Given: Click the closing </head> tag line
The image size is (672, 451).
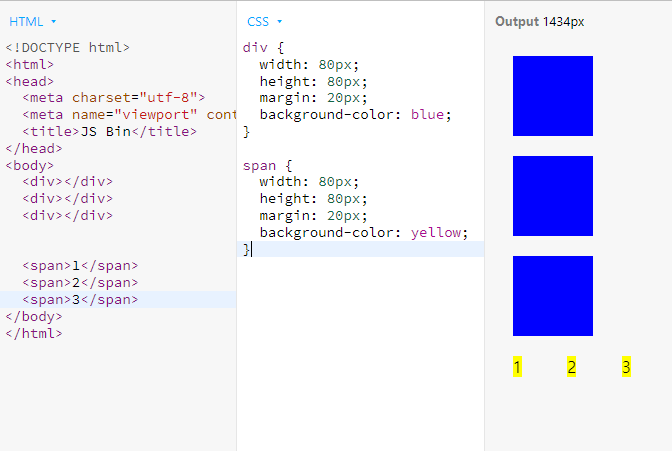Looking at the screenshot, I should click(x=34, y=148).
